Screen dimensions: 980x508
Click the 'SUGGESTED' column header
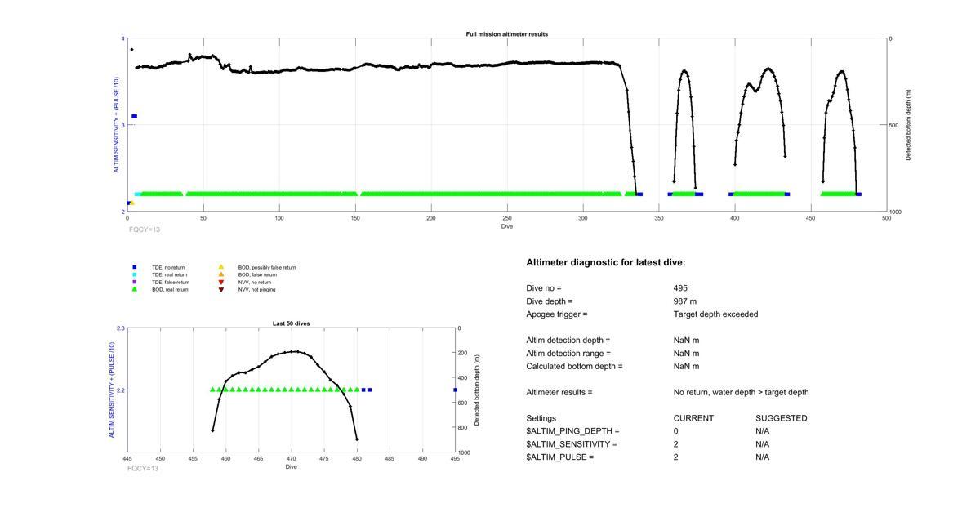pos(782,418)
